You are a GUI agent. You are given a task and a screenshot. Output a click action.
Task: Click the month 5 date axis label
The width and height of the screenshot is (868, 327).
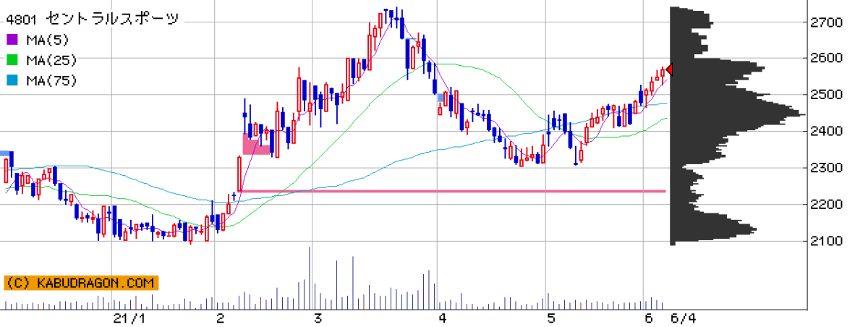coord(551,319)
